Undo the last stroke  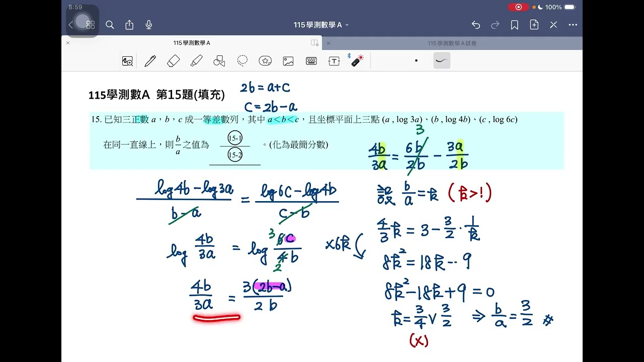pyautogui.click(x=476, y=25)
